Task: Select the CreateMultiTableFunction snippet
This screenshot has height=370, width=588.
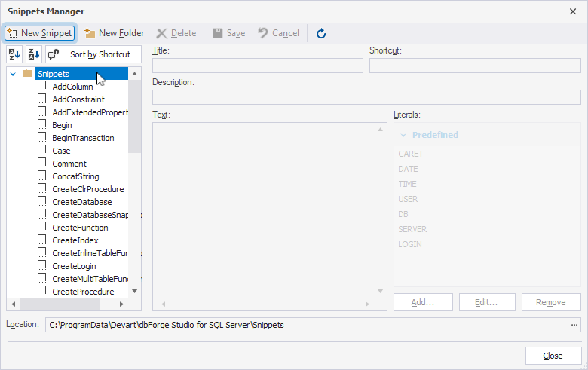Action: (90, 279)
